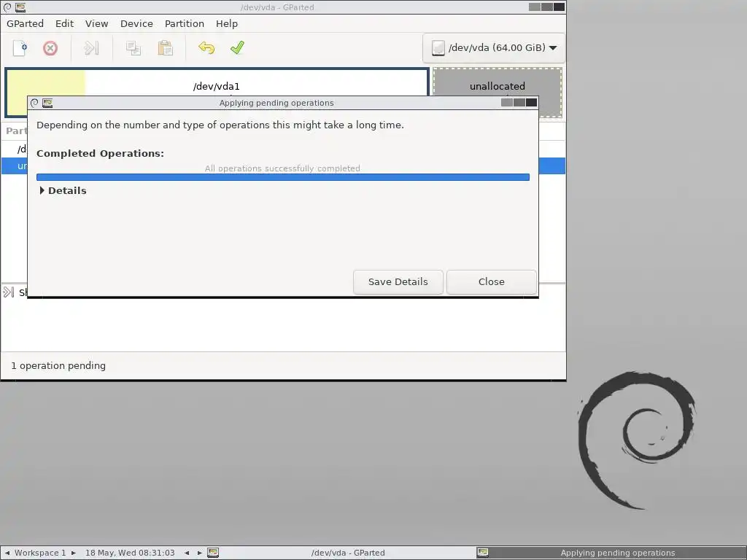This screenshot has width=747, height=560.
Task: Open the Edit menu
Action: (x=64, y=23)
